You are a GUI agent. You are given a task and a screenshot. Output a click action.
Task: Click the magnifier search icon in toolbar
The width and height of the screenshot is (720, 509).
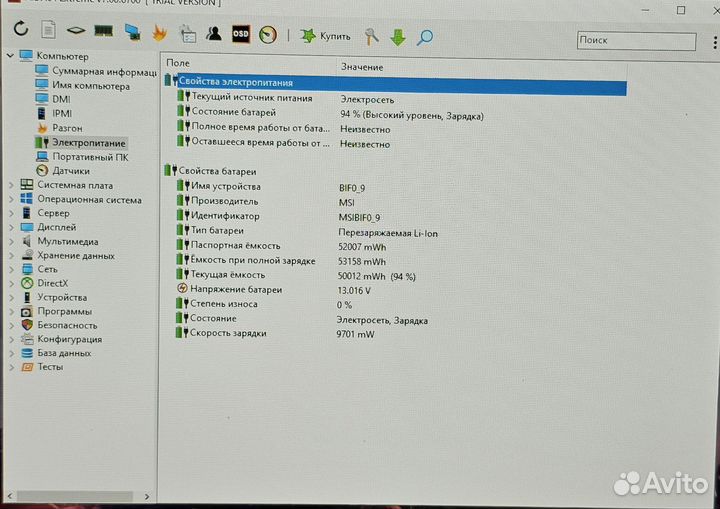click(x=425, y=37)
